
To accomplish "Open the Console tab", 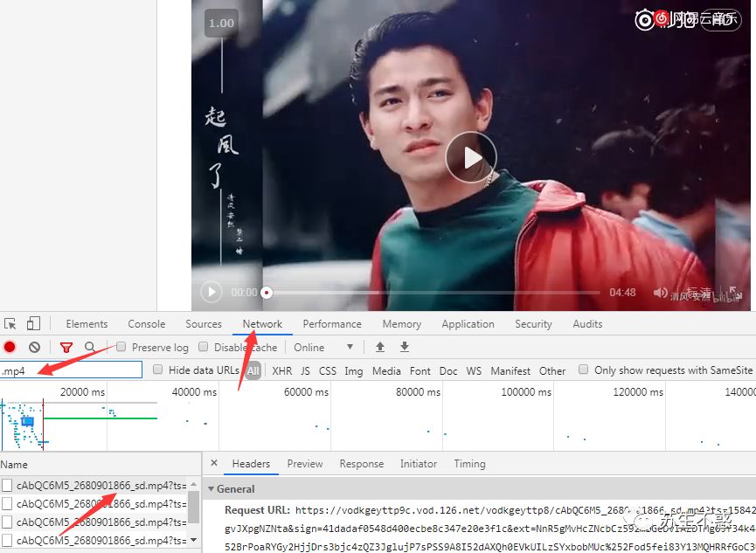I will (147, 324).
